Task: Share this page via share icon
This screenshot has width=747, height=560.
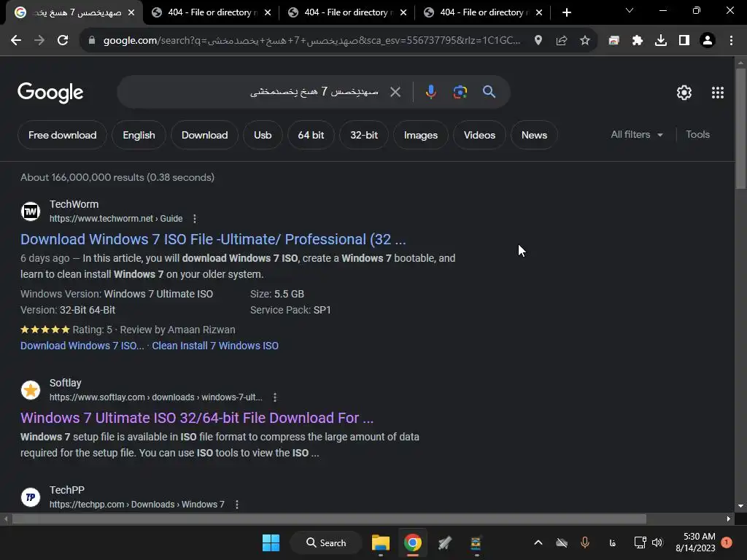Action: [x=562, y=41]
